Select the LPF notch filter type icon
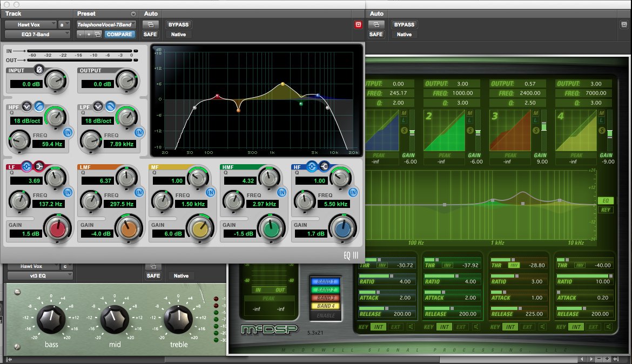The width and height of the screenshot is (632, 364). (x=98, y=106)
